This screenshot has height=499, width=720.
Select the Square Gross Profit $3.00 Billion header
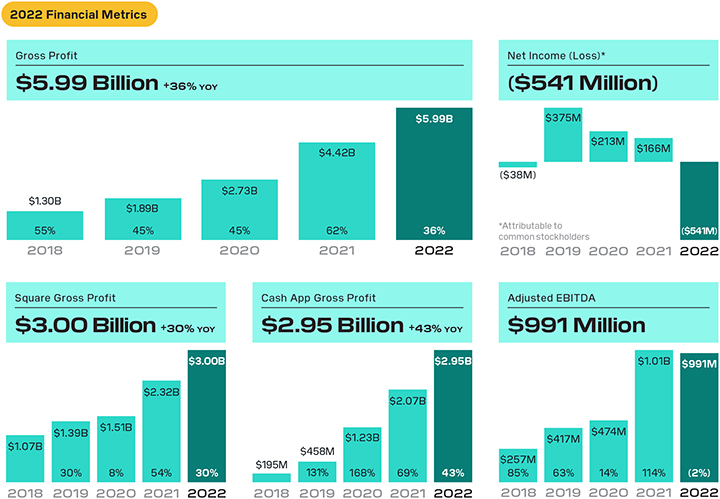click(x=116, y=312)
